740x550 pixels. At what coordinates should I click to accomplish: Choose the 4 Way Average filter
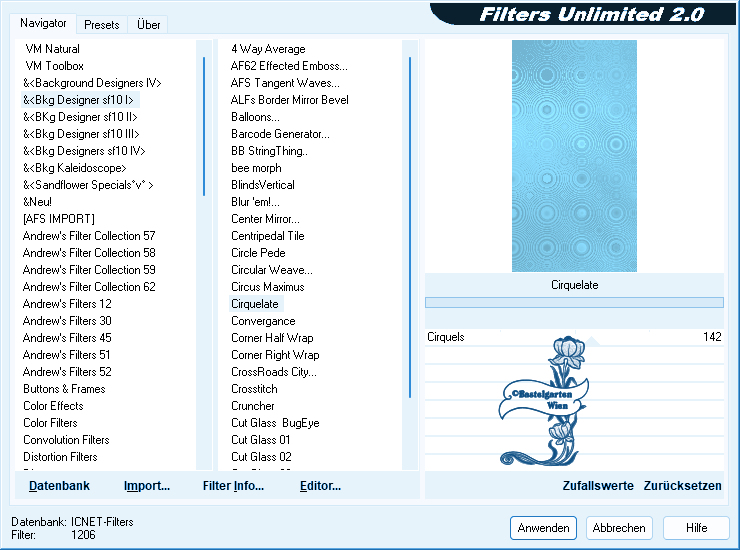[268, 49]
